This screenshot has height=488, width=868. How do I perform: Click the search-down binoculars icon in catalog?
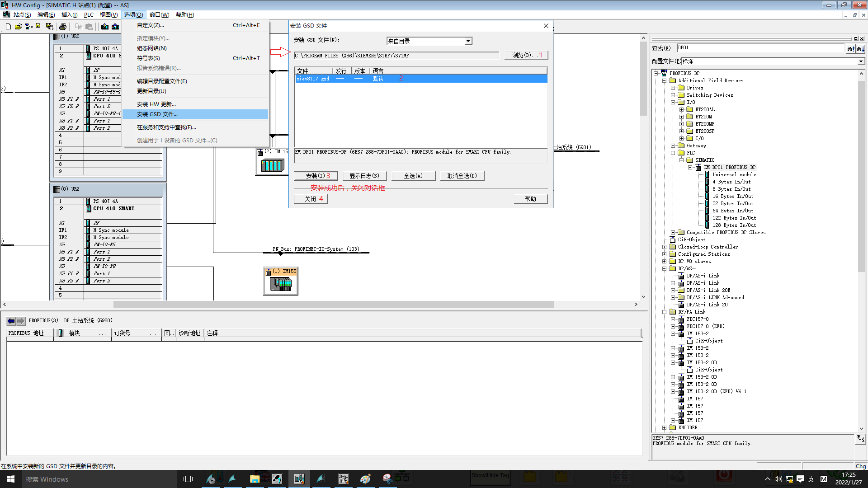point(860,48)
